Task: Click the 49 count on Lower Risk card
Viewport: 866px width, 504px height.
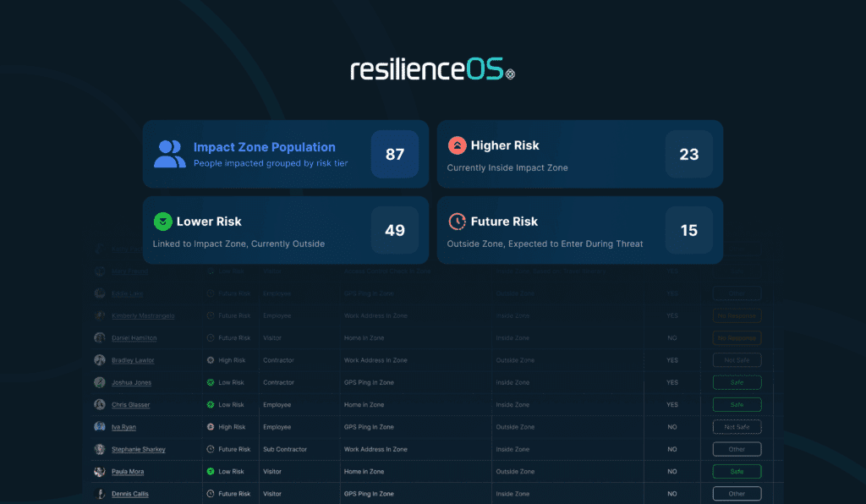Action: [x=394, y=230]
